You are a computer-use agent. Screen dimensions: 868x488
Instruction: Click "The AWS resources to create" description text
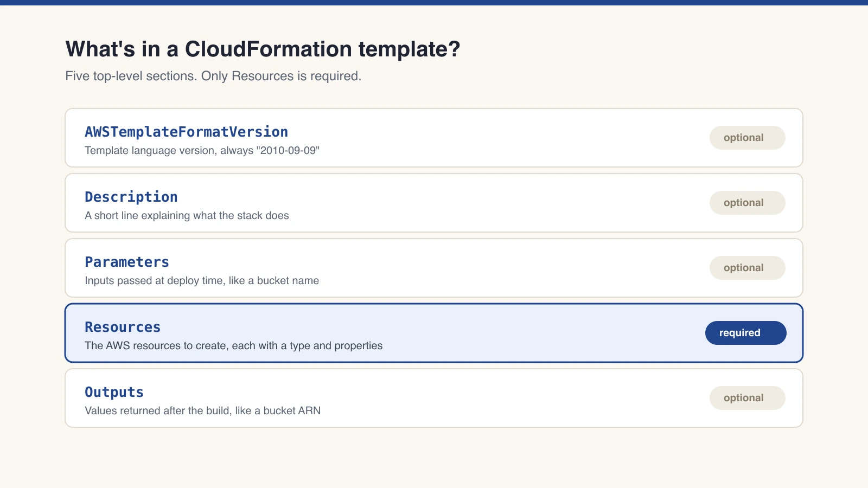233,345
